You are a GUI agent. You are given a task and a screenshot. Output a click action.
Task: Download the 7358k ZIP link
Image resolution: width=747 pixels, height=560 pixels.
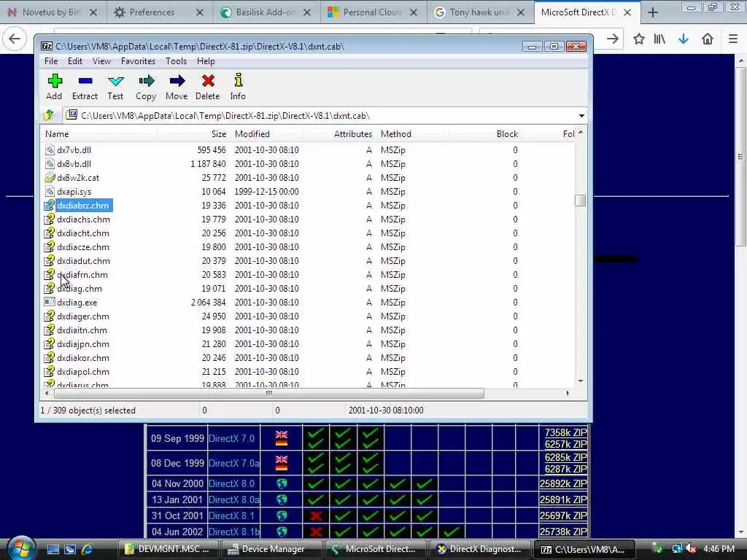(566, 432)
